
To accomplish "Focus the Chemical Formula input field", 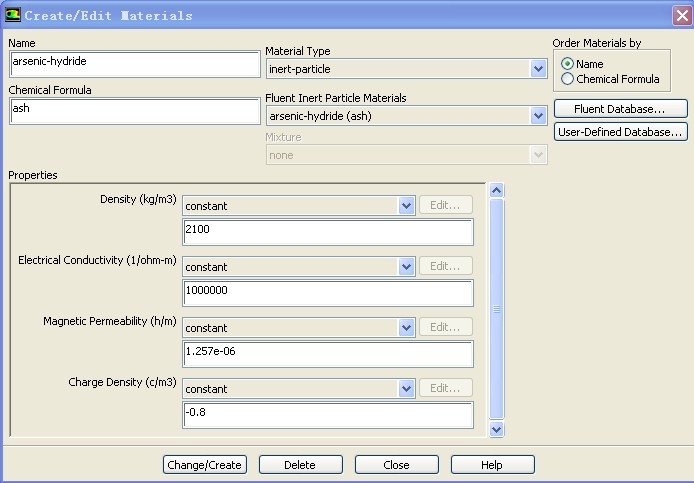I will pyautogui.click(x=134, y=111).
